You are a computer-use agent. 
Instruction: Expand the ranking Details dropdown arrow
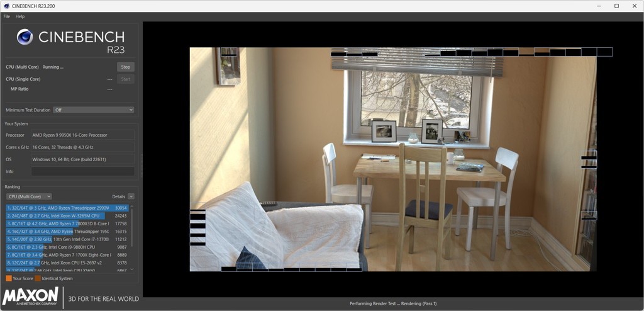(131, 196)
